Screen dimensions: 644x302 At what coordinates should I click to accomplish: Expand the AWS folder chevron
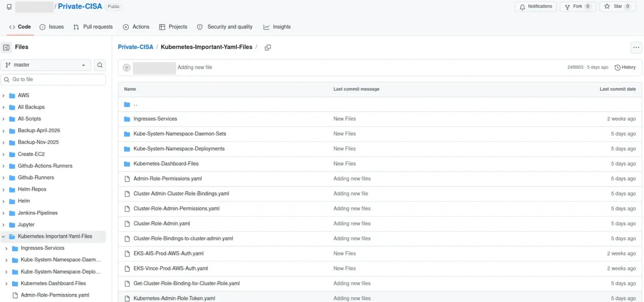[x=4, y=96]
